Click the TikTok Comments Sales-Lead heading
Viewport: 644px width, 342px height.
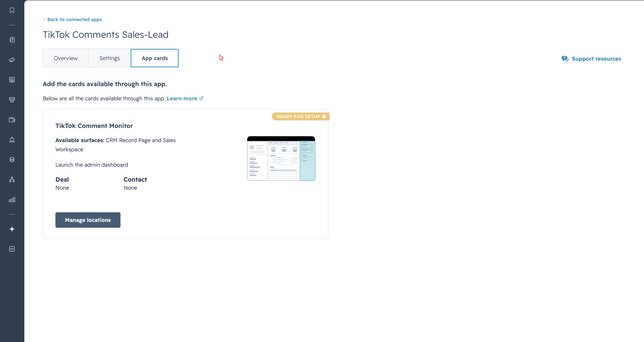(106, 35)
